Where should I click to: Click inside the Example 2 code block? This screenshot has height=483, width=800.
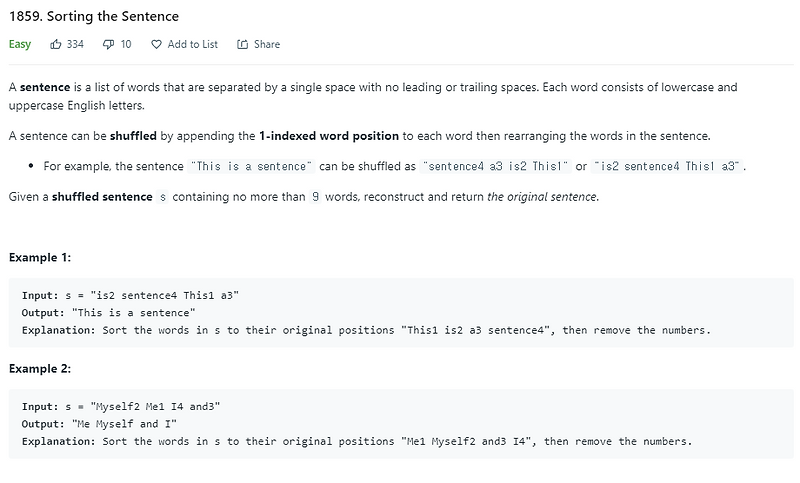400,423
